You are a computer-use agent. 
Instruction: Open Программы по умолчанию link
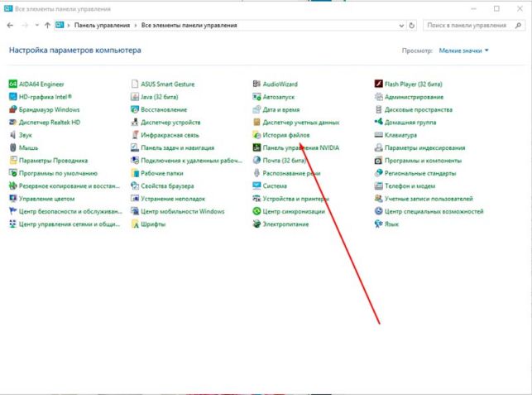tap(58, 173)
